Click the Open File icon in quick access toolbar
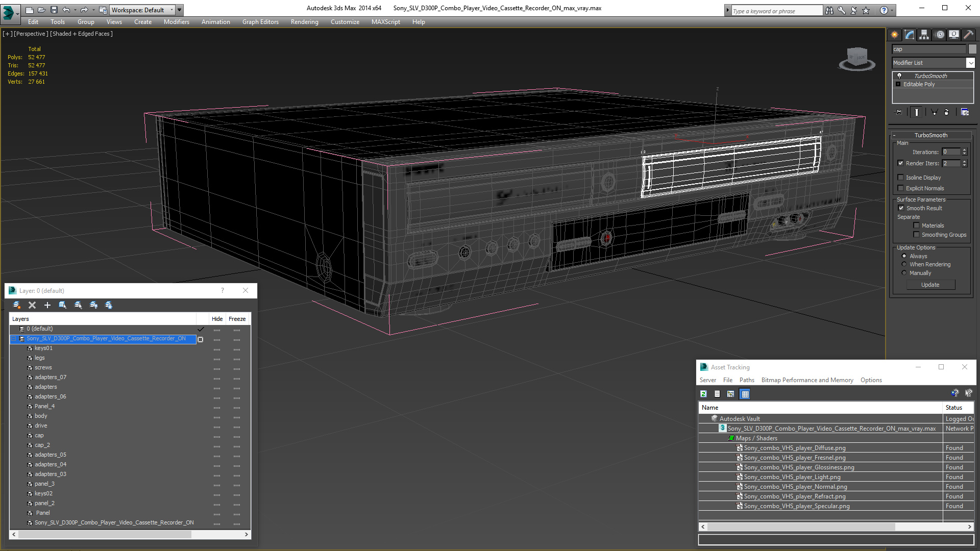The height and width of the screenshot is (551, 980). 41,10
